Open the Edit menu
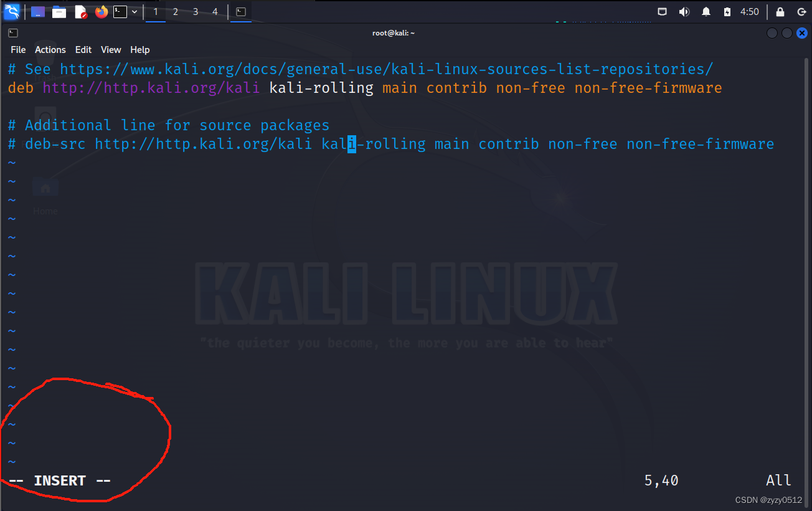The width and height of the screenshot is (812, 511). [83, 50]
